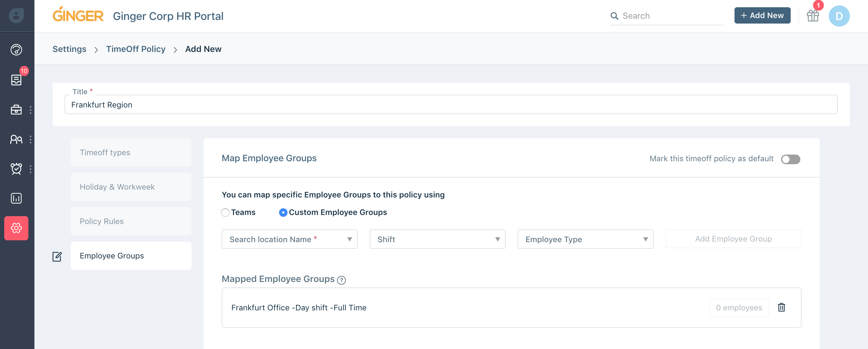
Task: Click the Add New breadcrumb text
Action: click(x=203, y=49)
